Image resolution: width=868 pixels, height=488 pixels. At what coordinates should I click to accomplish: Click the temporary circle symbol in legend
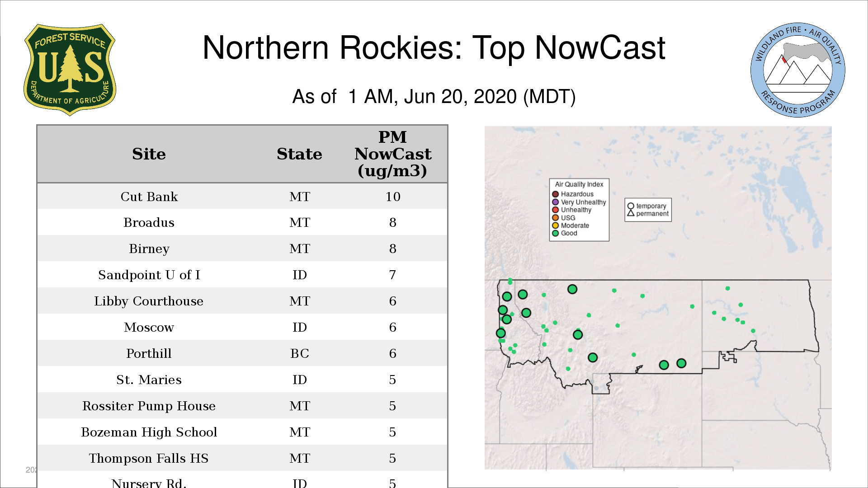pos(631,206)
